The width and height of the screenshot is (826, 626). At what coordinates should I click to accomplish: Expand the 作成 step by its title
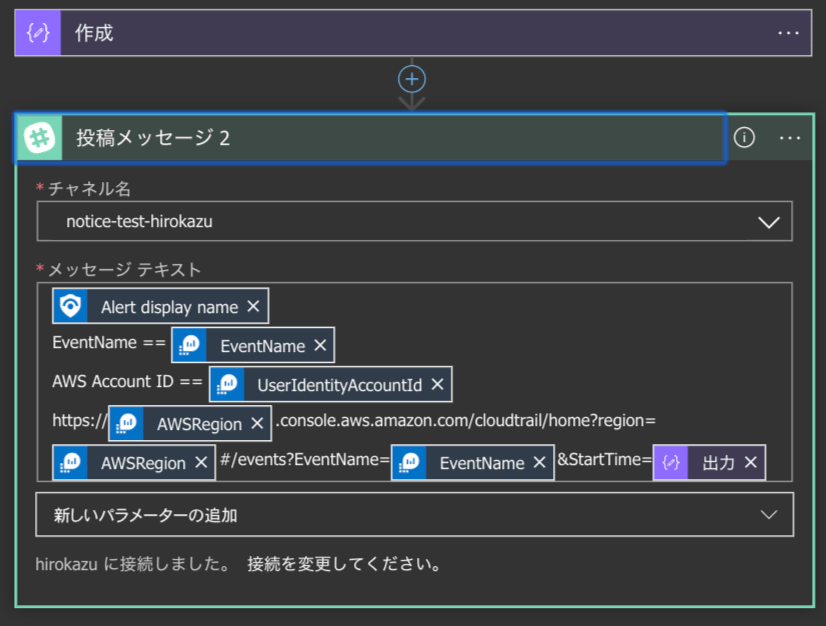(x=94, y=33)
